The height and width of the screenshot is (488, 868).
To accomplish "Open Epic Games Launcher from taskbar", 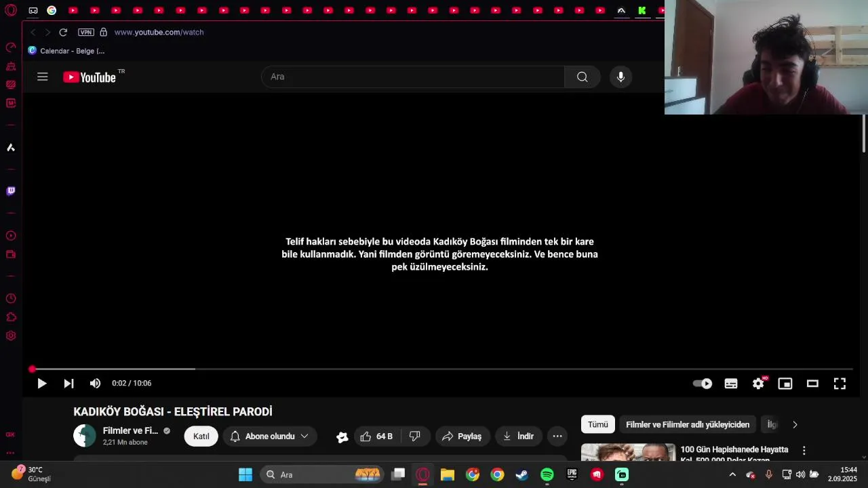I will coord(572,474).
